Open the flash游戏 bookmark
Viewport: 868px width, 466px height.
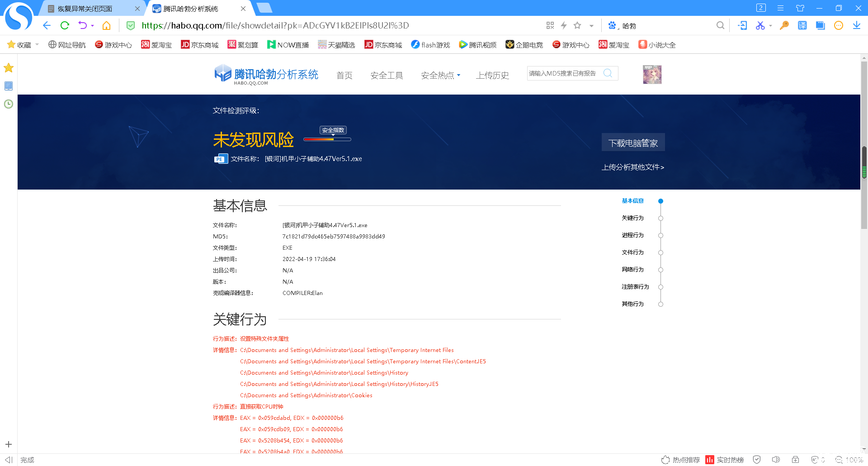tap(430, 45)
